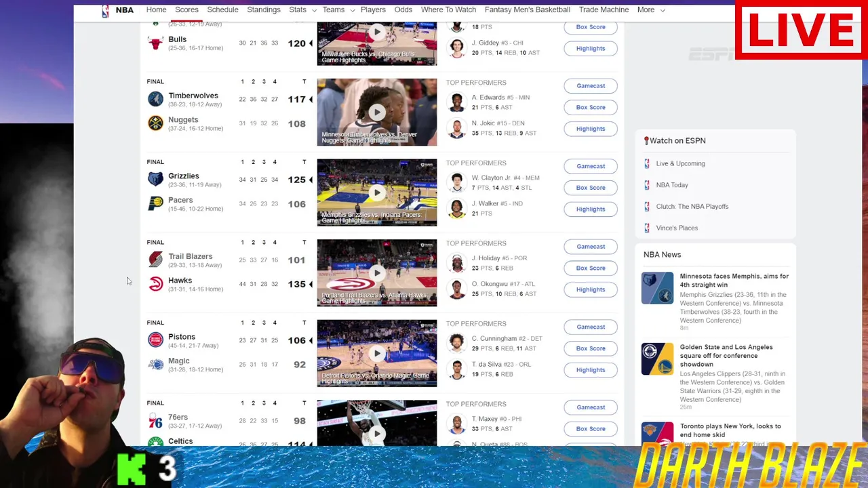
Task: Open the Live & Upcoming link
Action: [x=680, y=163]
